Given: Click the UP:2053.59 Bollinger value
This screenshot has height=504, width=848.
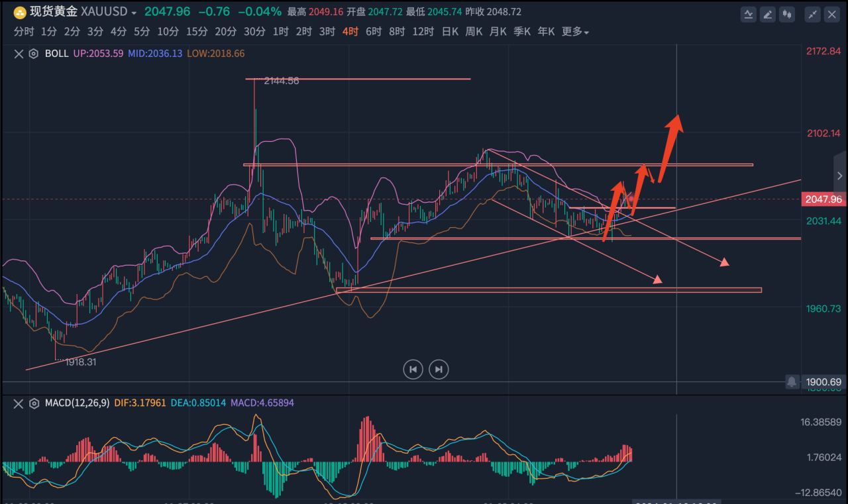Looking at the screenshot, I should click(99, 54).
